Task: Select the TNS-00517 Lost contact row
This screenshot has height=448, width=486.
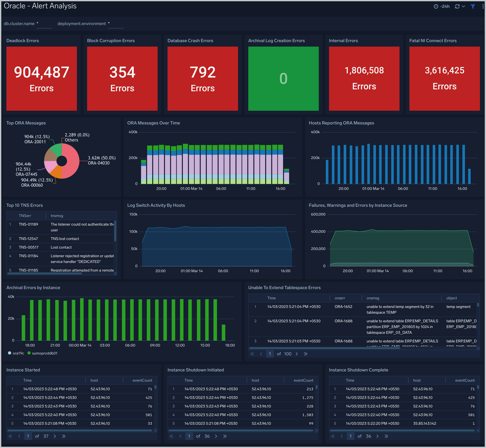Action: [x=60, y=247]
